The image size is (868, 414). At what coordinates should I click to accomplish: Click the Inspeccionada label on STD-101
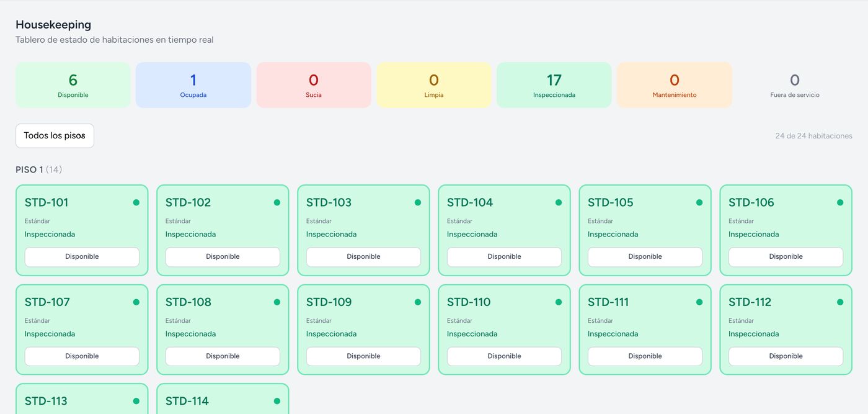tap(50, 235)
